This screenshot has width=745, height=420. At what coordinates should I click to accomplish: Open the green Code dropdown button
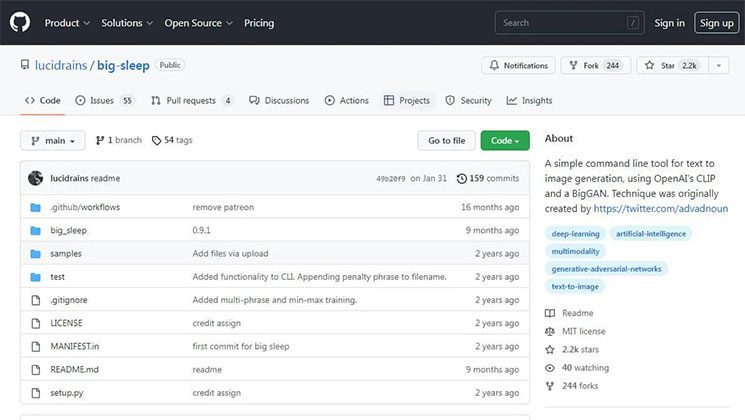click(x=505, y=141)
